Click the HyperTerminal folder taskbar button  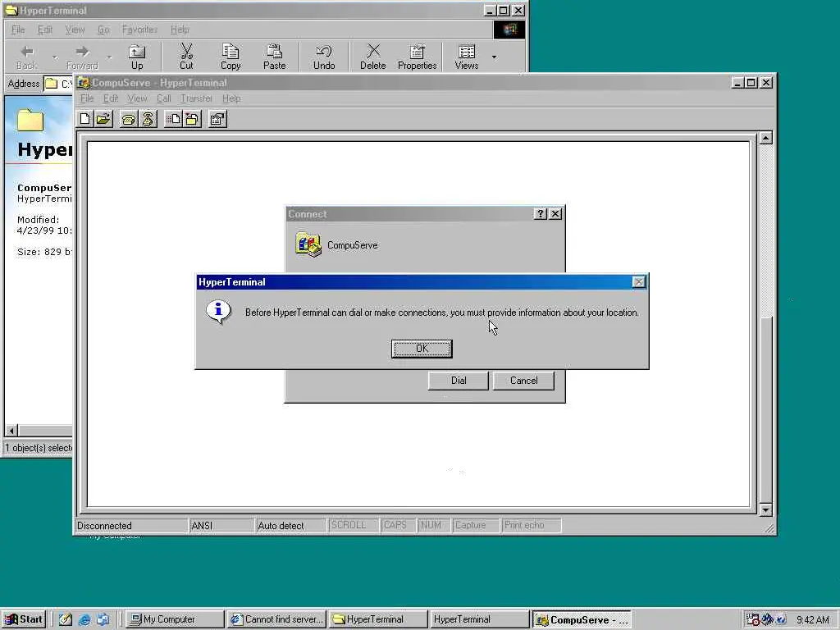(377, 619)
